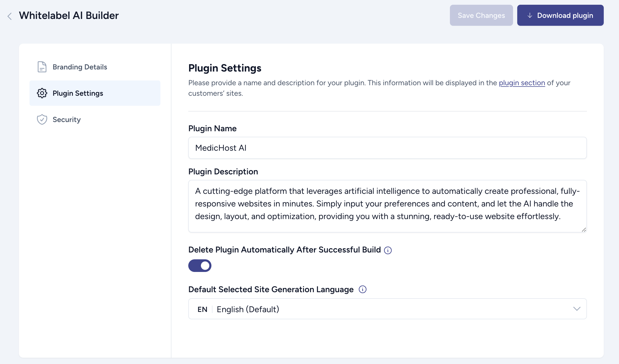This screenshot has width=619, height=364.
Task: Click the Plugin Settings gear icon
Action: point(42,93)
